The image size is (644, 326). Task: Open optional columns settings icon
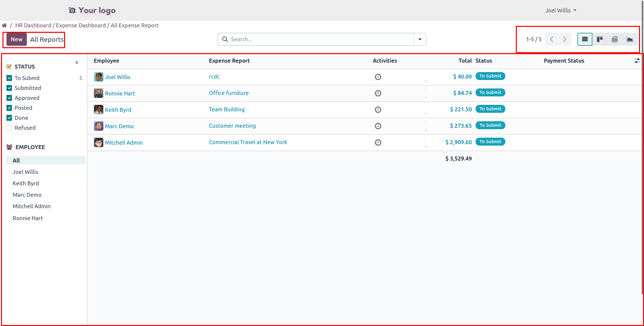[x=637, y=61]
